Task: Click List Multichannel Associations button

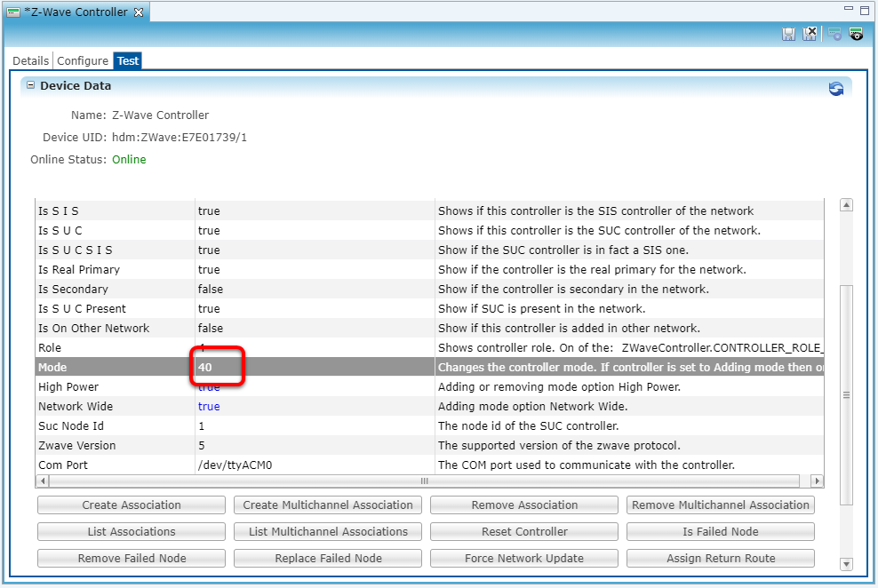Action: click(328, 531)
